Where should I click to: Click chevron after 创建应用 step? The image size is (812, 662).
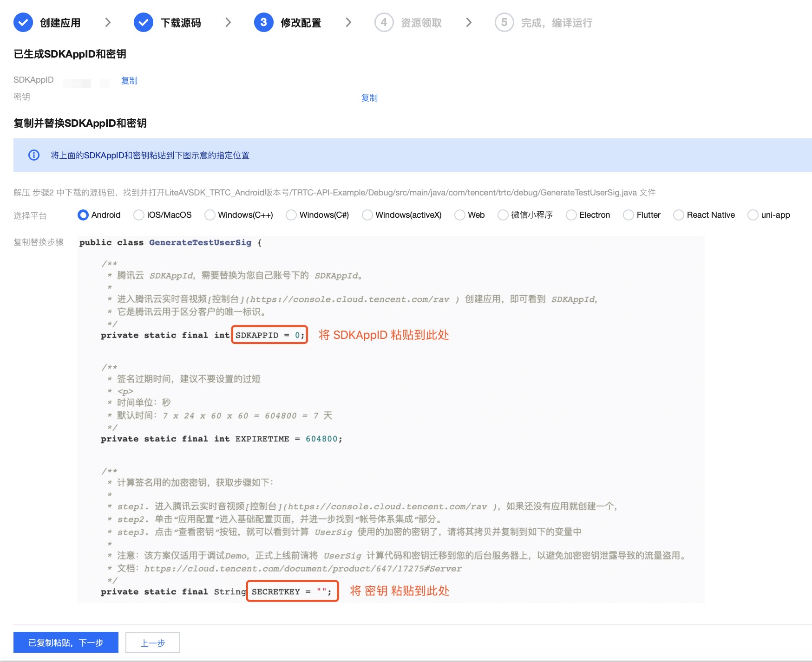click(x=108, y=22)
